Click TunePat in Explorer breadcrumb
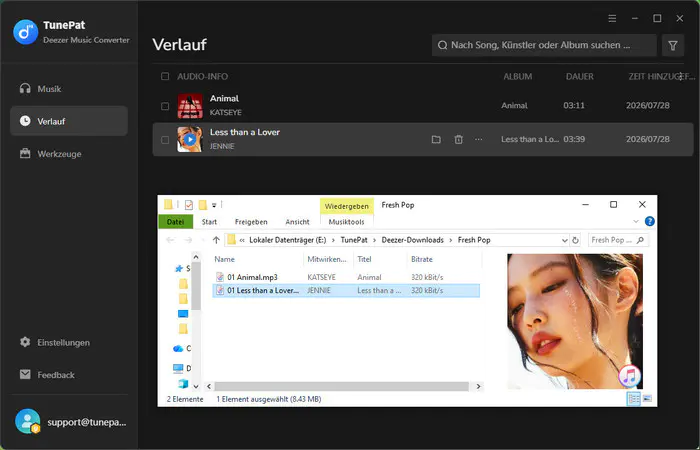 [354, 240]
